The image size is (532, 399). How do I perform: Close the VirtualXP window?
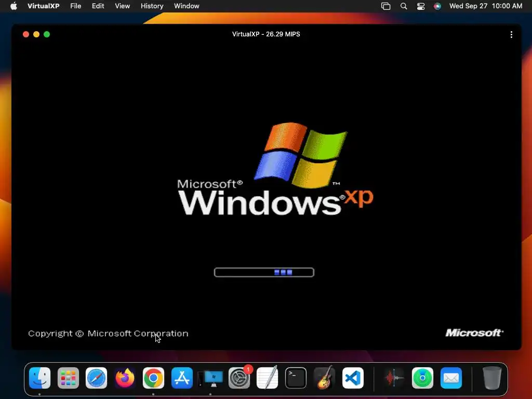[26, 34]
